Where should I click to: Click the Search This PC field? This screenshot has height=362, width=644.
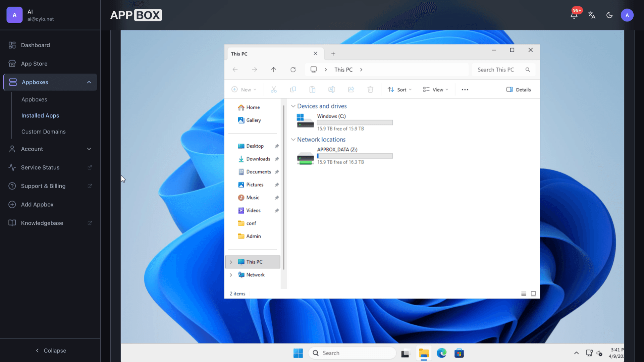503,69
